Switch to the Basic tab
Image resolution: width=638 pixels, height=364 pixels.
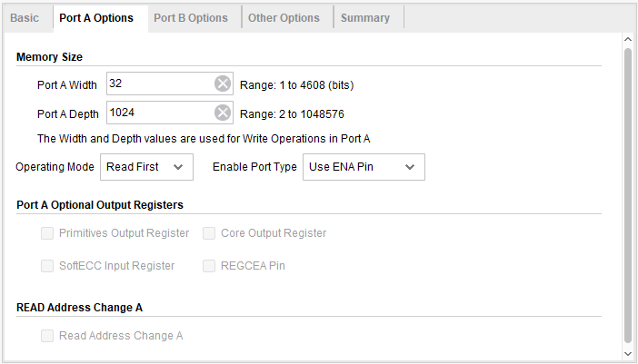25,18
